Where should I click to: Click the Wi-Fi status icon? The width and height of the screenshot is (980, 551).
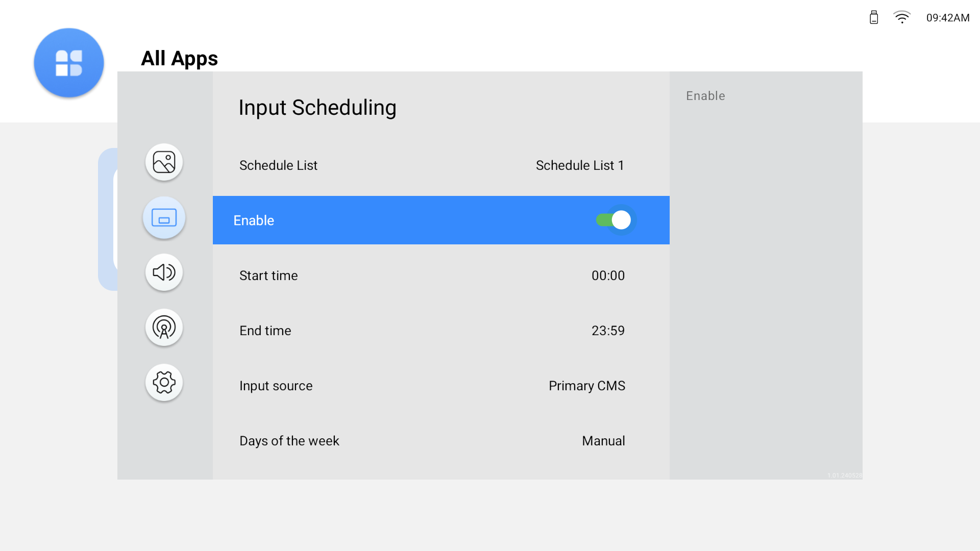click(x=902, y=17)
